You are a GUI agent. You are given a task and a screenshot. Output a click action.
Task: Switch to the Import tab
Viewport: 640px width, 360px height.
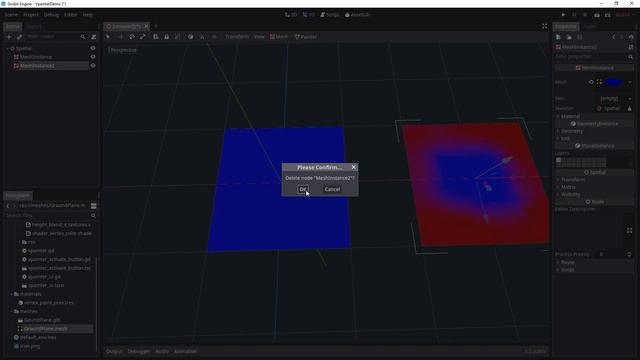(x=33, y=27)
